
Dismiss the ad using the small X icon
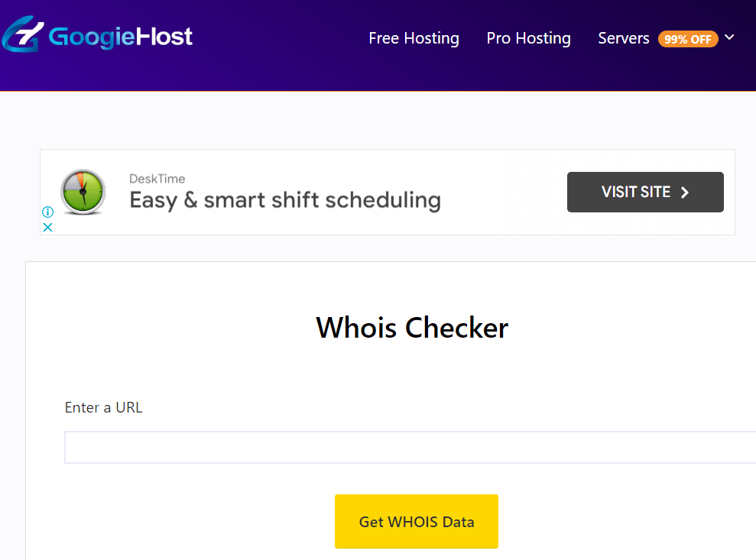pos(47,227)
